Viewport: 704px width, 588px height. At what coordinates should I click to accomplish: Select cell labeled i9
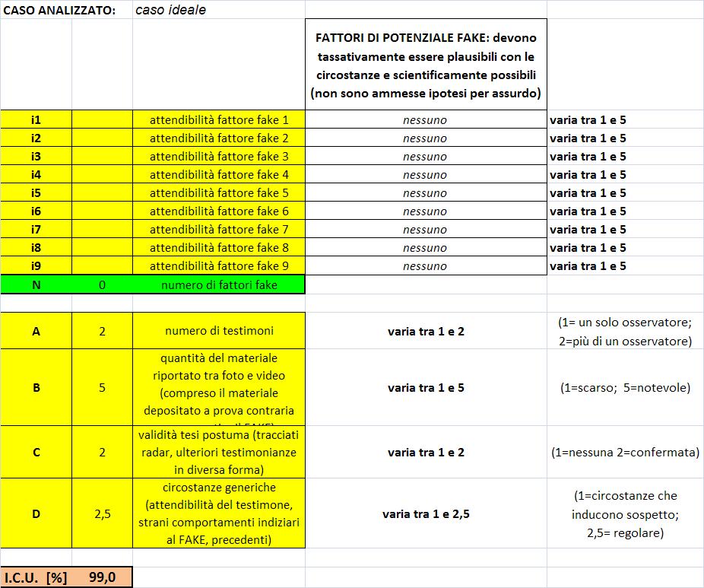[36, 266]
